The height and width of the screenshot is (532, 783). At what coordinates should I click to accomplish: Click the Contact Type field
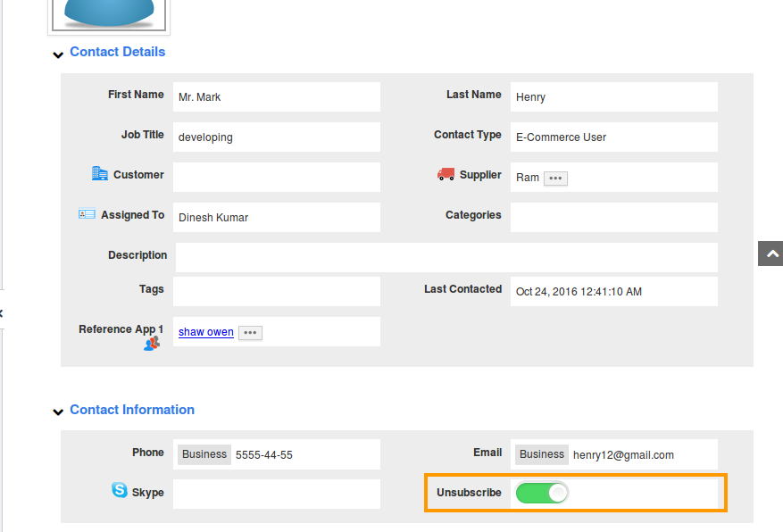click(x=614, y=137)
